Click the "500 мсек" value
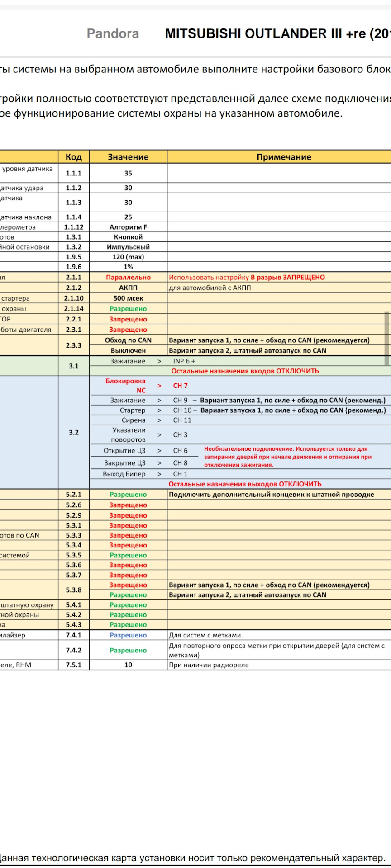The width and height of the screenshot is (391, 868). click(x=128, y=298)
